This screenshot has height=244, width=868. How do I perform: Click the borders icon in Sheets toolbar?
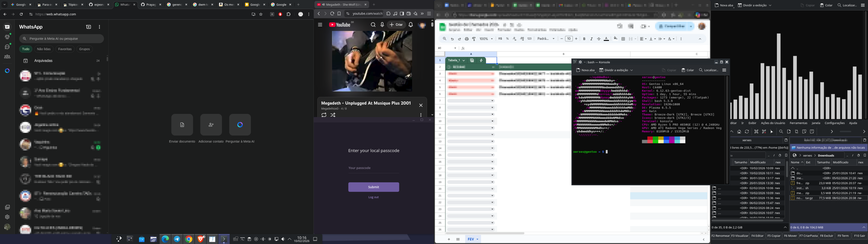click(623, 39)
